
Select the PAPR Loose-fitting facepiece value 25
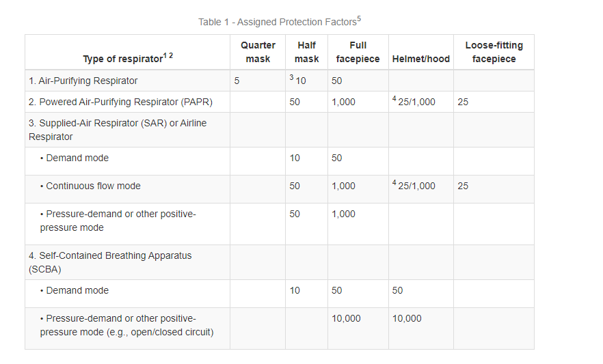[x=463, y=102]
